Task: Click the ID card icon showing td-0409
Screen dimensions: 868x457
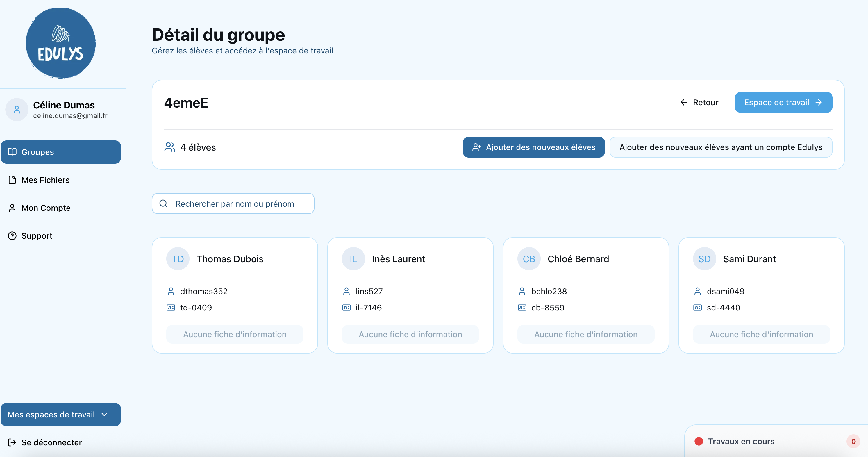Action: point(171,307)
